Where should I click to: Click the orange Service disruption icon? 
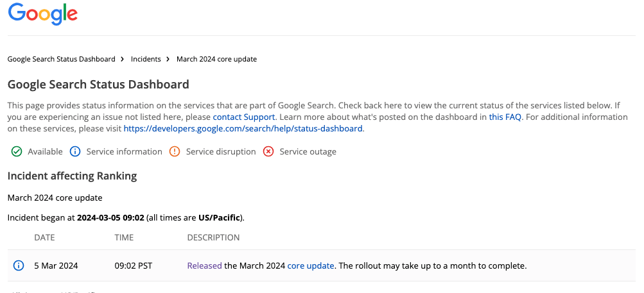coord(175,152)
